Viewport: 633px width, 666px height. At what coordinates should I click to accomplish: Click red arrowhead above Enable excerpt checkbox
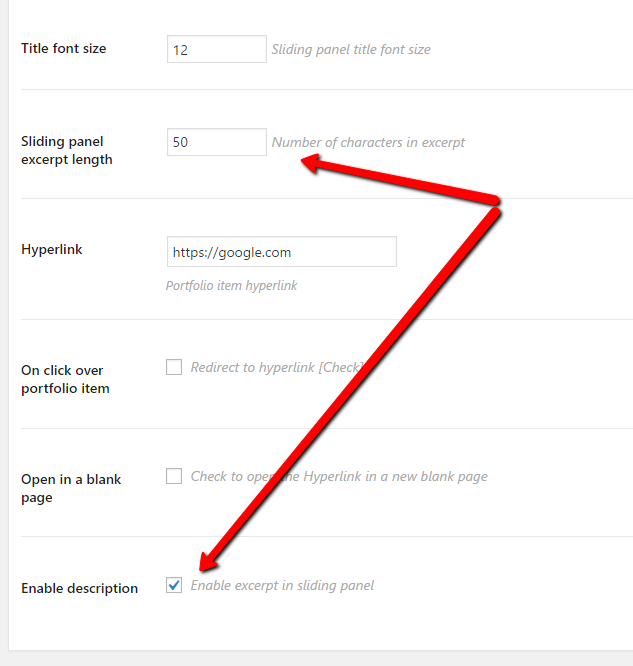point(208,562)
